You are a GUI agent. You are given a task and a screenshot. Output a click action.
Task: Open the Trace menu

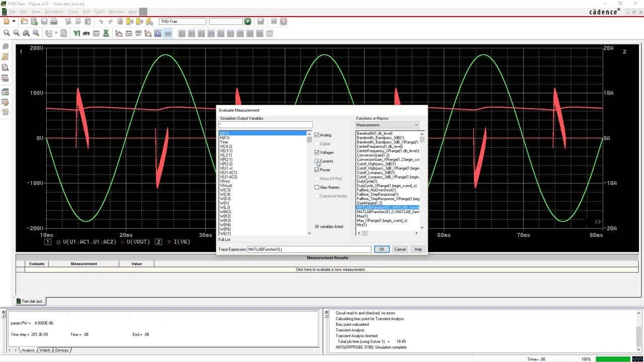pos(73,12)
